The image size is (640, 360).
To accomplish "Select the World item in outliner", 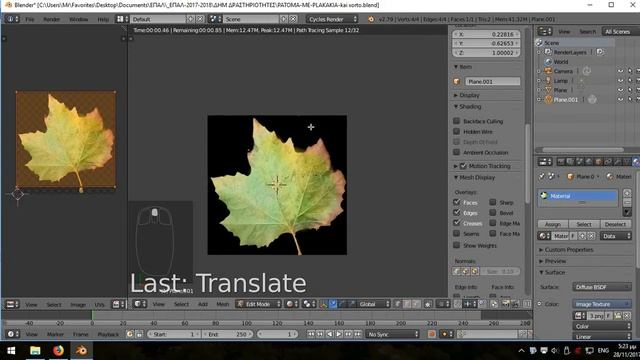I will pos(561,62).
